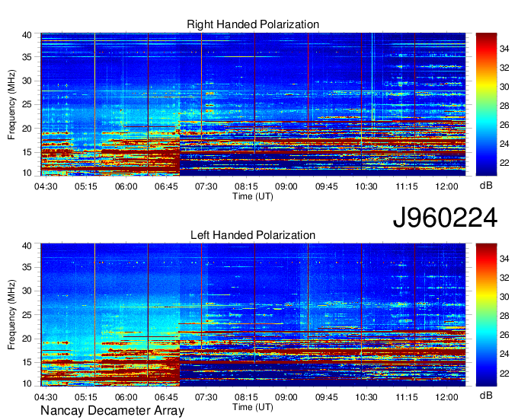Click the 25 frequency tick on top plot

[27, 104]
